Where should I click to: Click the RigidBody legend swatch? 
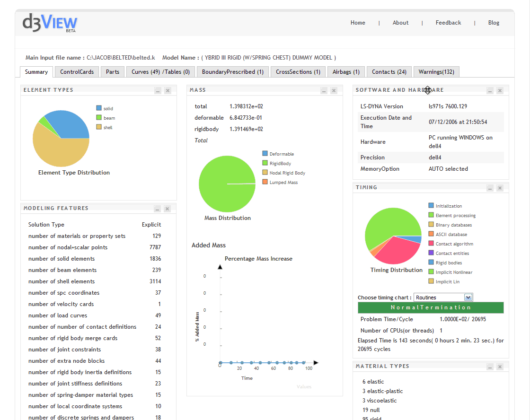265,163
